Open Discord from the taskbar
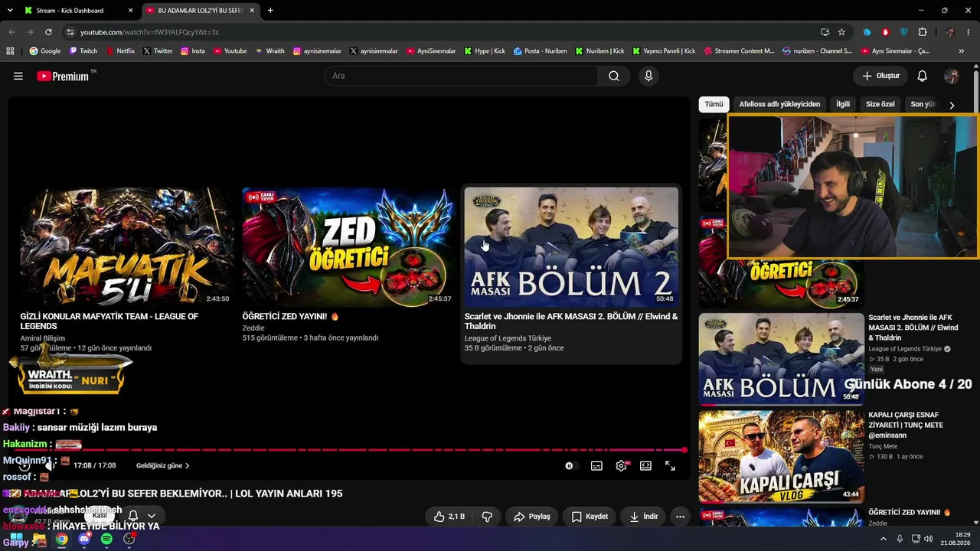 [84, 539]
